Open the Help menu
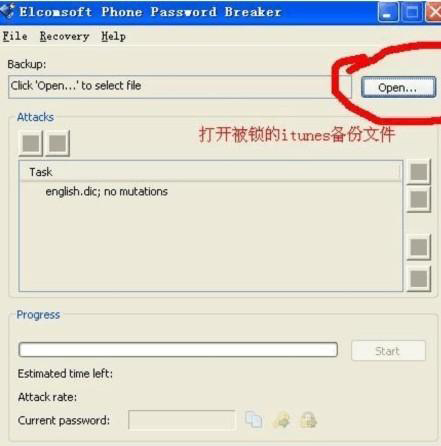 point(113,36)
